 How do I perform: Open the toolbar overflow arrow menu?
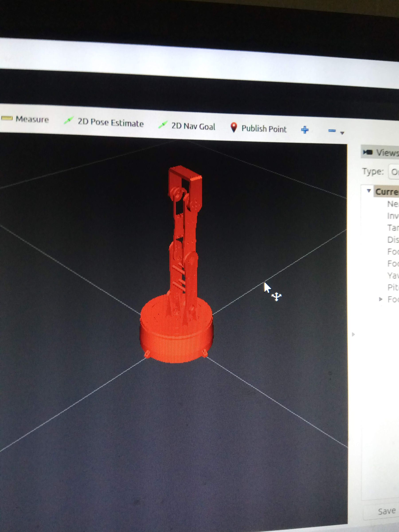(342, 133)
